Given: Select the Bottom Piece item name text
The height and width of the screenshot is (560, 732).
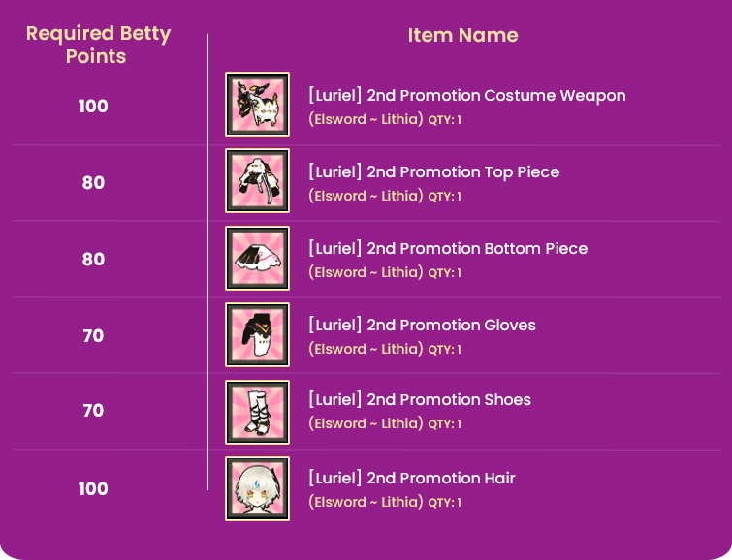Looking at the screenshot, I should [448, 249].
